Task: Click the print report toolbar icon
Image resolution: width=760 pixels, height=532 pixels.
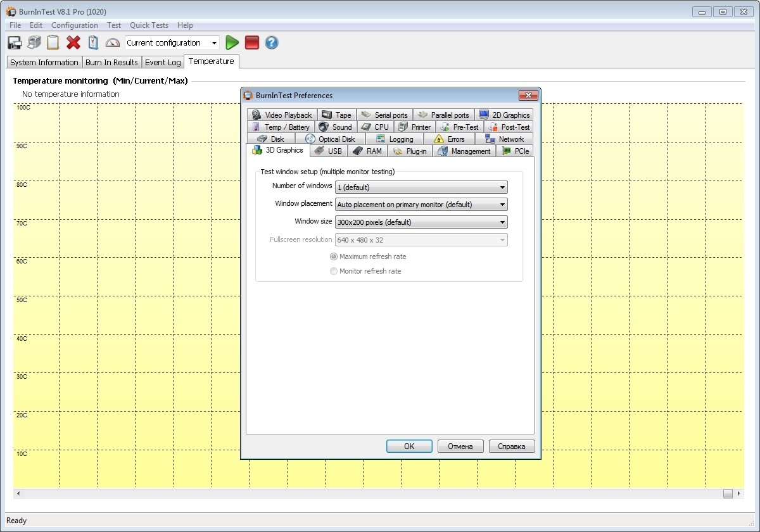Action: click(34, 42)
